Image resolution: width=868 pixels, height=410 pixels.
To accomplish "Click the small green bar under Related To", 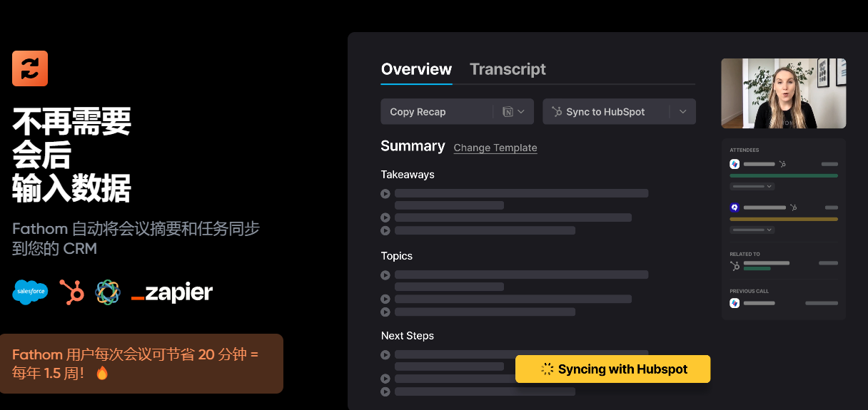I will (757, 269).
